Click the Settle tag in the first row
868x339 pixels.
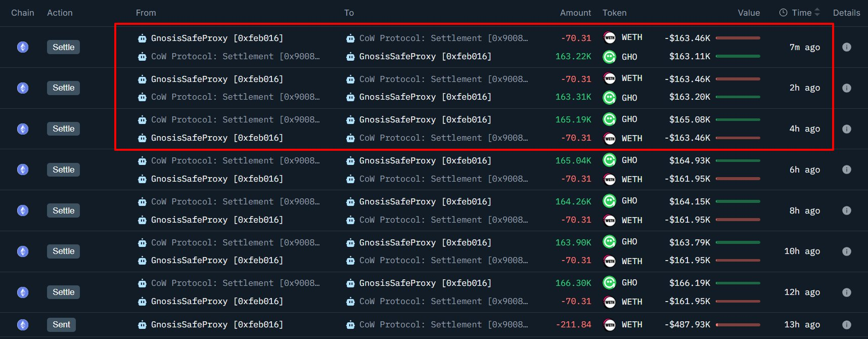pyautogui.click(x=63, y=47)
